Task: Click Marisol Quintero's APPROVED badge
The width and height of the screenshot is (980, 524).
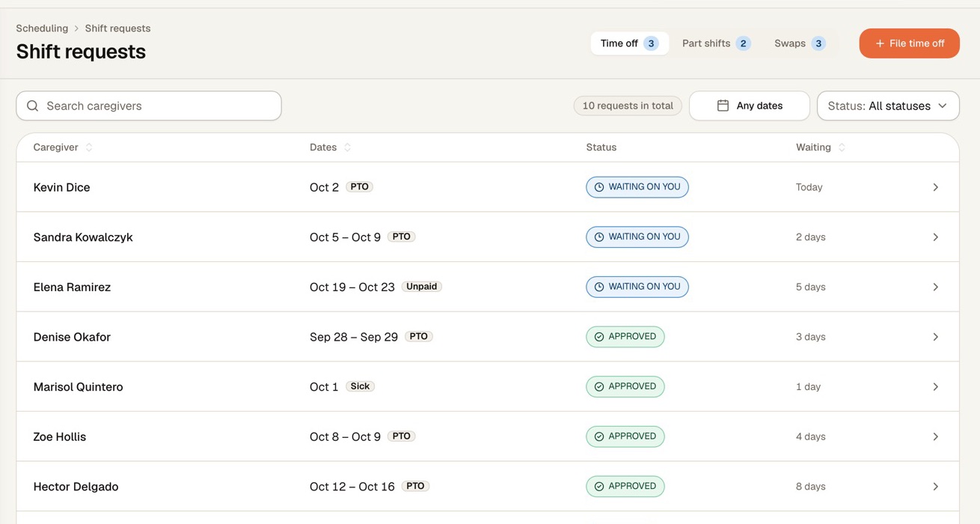Action: click(625, 386)
